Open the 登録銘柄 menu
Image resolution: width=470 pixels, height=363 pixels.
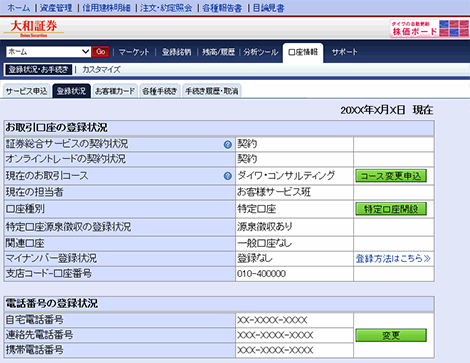(176, 52)
